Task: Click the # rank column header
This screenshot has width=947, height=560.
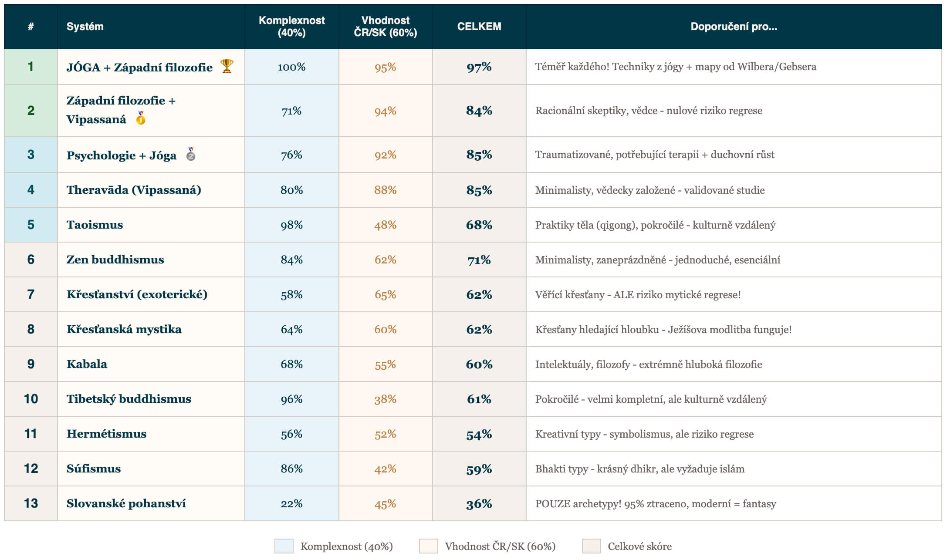Action: pyautogui.click(x=30, y=27)
